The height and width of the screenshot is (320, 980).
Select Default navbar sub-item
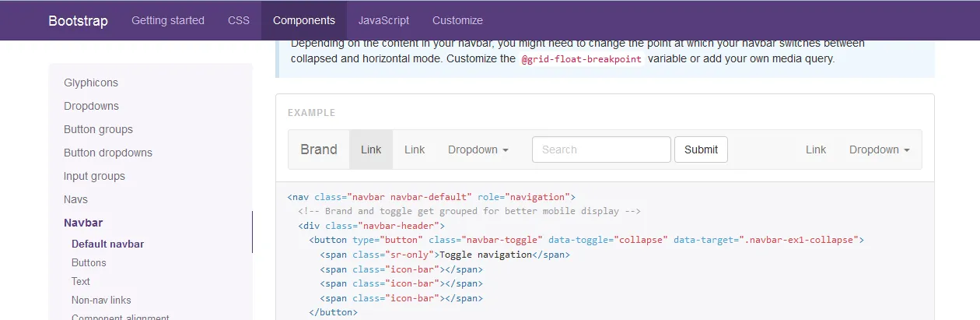click(107, 244)
